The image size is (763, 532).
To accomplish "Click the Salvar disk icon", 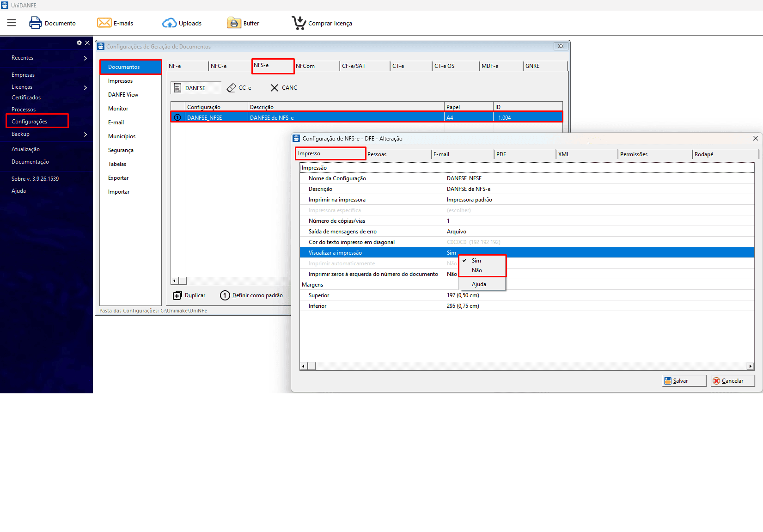I will point(668,381).
